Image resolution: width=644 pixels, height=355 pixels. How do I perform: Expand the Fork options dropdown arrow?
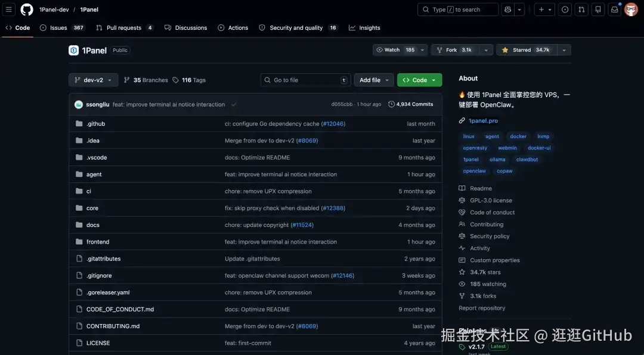pos(486,50)
